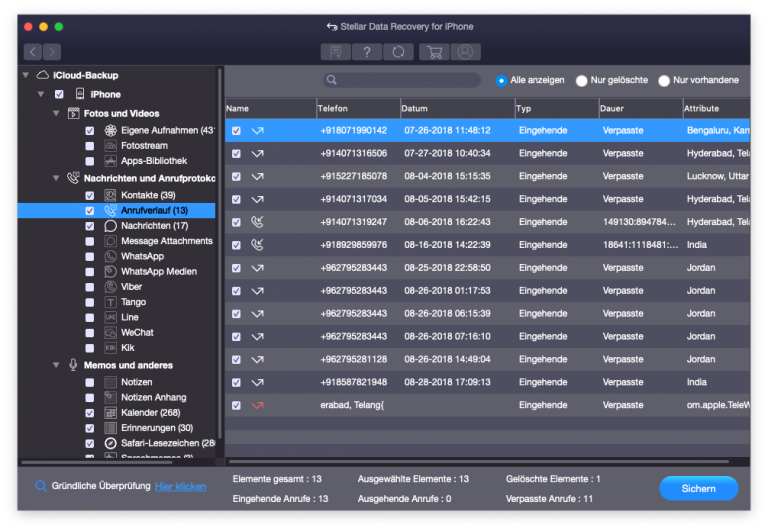Click the Line icon in sidebar
Viewport: 768px width, 531px height.
click(x=111, y=317)
